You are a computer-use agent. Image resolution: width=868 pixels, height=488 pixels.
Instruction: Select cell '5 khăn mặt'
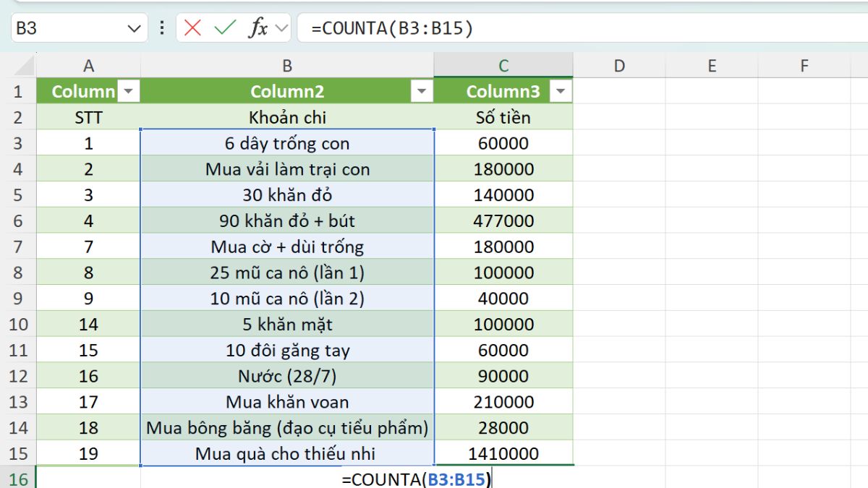(x=287, y=324)
